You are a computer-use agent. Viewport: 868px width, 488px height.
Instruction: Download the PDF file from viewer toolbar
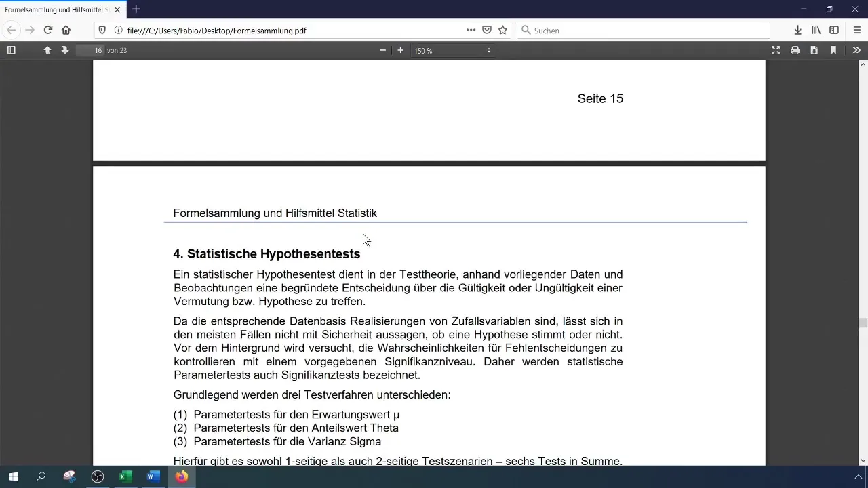tap(814, 50)
